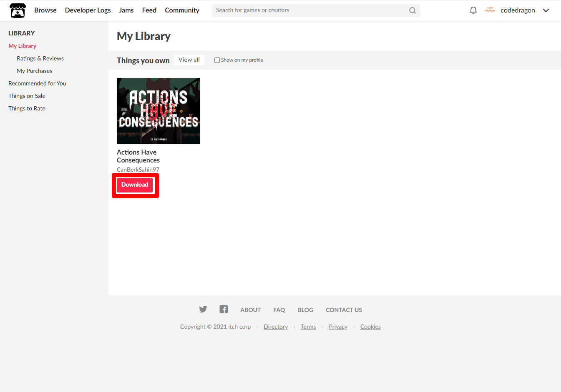Image resolution: width=561 pixels, height=392 pixels.
Task: Download Actions Have Consequences
Action: 135,185
